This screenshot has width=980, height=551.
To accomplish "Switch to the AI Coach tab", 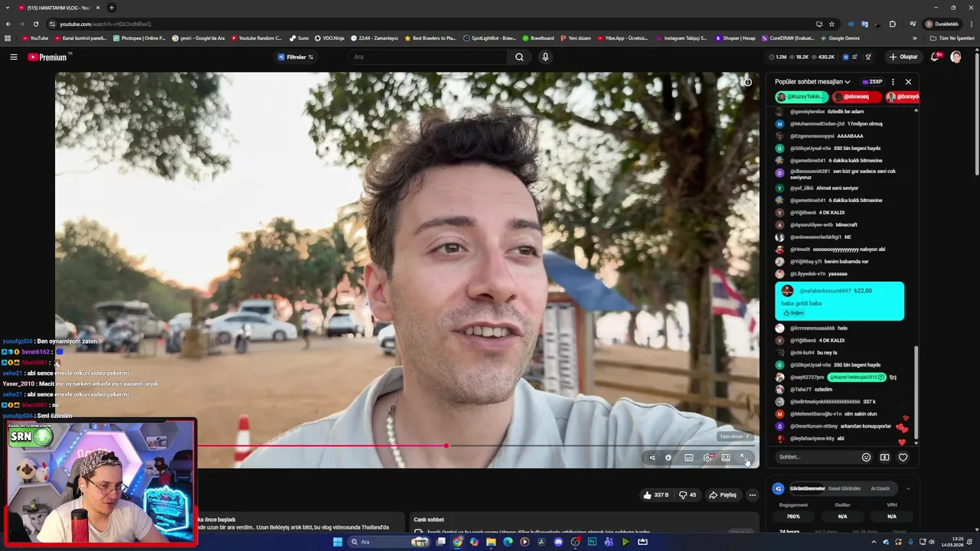I will (880, 488).
